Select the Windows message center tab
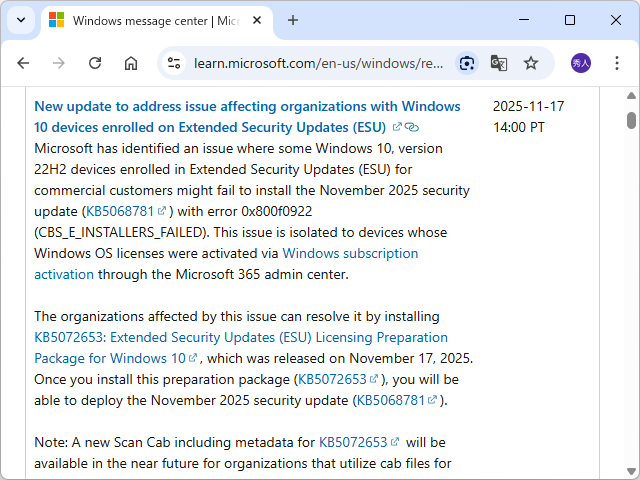The width and height of the screenshot is (640, 480). point(157,20)
